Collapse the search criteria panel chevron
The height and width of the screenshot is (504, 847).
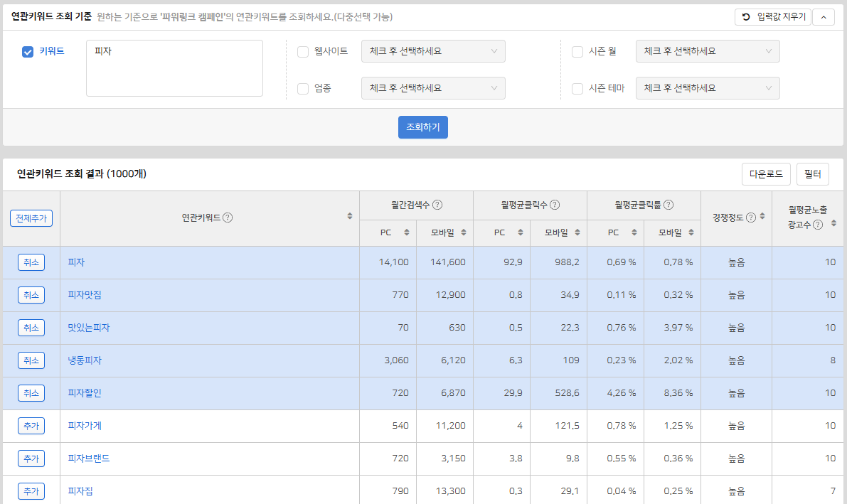point(823,17)
